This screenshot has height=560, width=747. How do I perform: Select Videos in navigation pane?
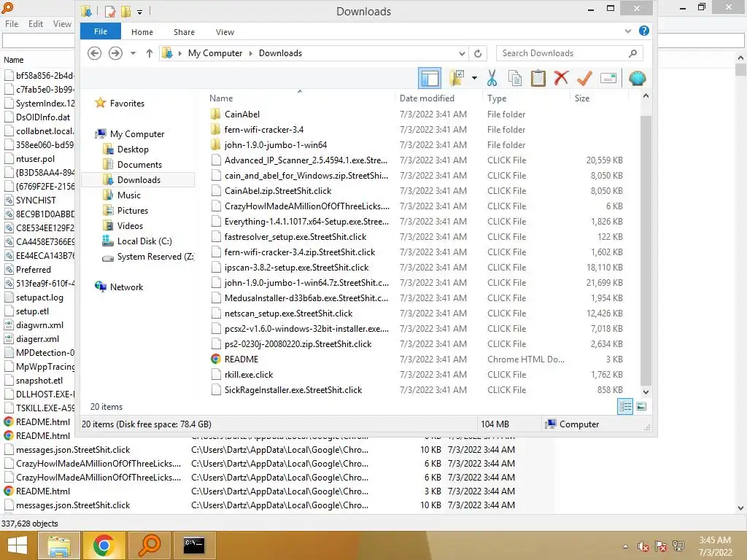tap(130, 226)
